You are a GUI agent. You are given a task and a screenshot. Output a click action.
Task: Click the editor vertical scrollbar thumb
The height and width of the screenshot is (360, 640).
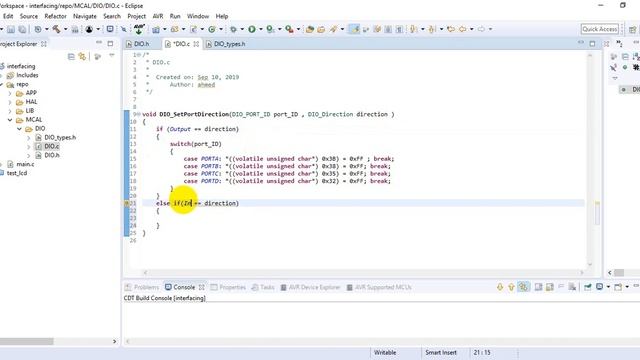[597, 213]
